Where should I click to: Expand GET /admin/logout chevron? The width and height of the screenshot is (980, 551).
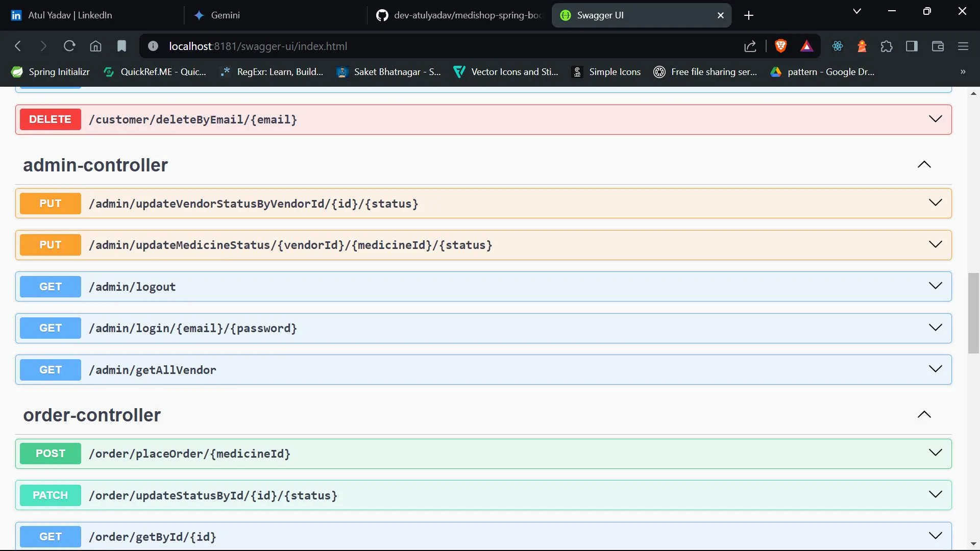(935, 286)
